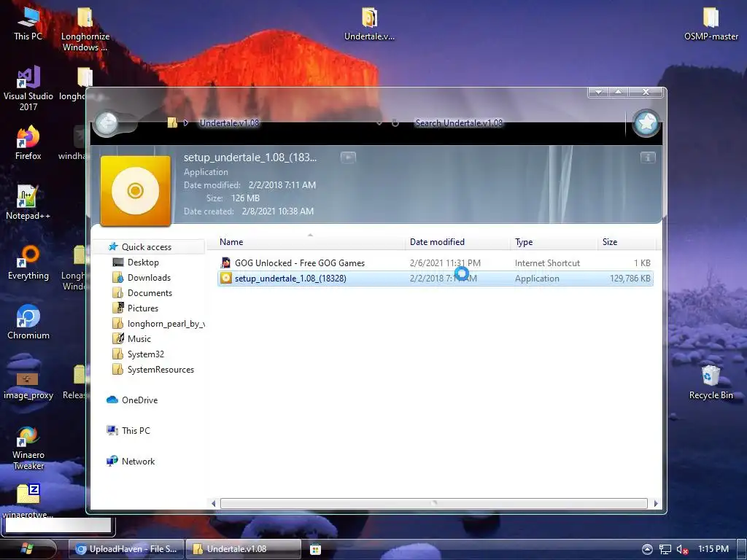The width and height of the screenshot is (747, 560).
Task: Open Winaero Tweaker shortcut
Action: point(28,448)
